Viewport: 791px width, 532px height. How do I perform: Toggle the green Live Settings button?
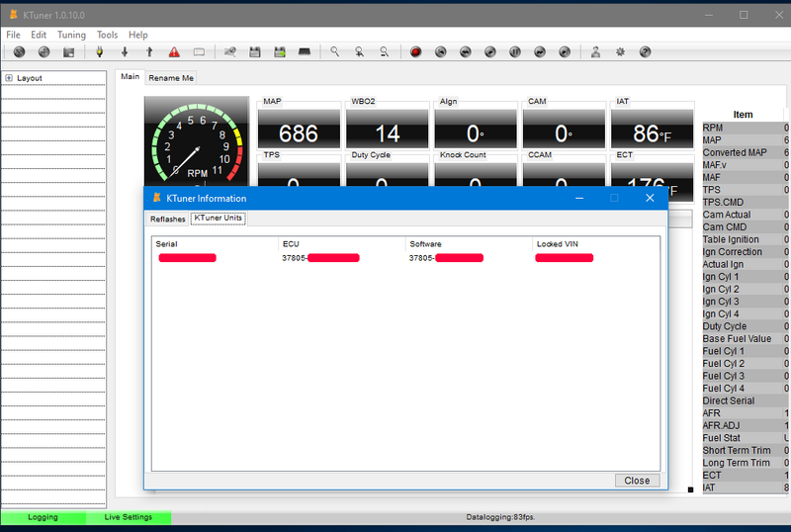pyautogui.click(x=129, y=517)
